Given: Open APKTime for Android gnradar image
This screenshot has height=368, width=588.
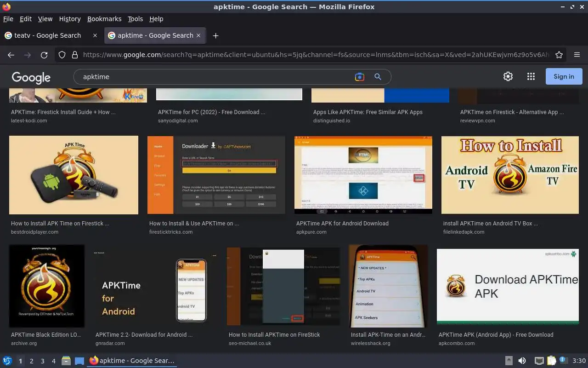Looking at the screenshot, I should coord(156,287).
